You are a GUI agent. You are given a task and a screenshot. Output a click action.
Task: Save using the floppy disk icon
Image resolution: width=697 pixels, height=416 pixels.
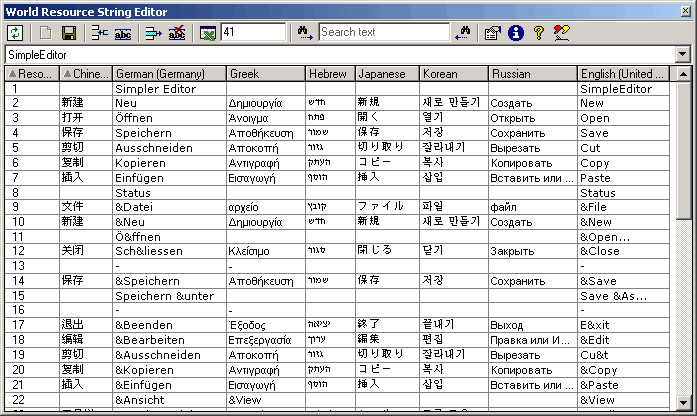(68, 32)
